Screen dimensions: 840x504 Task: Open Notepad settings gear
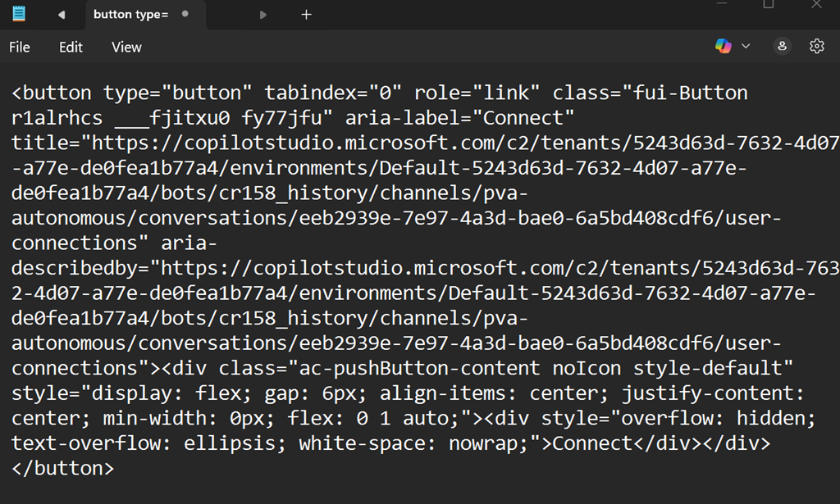pyautogui.click(x=816, y=47)
